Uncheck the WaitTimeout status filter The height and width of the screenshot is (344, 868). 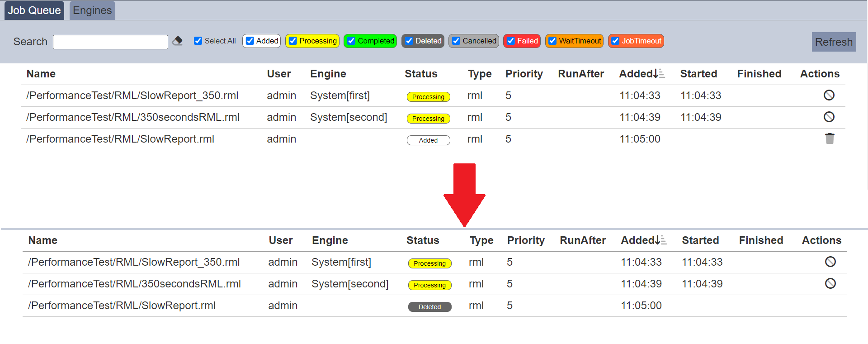click(552, 41)
